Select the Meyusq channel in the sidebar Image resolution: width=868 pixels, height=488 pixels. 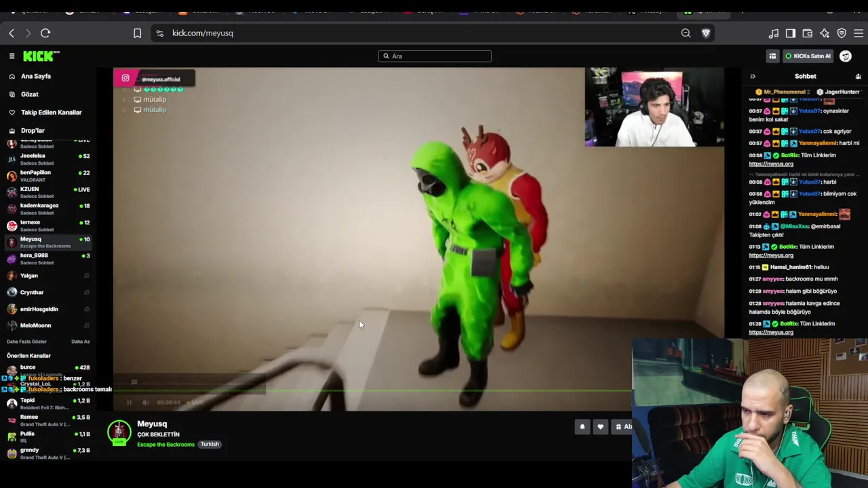pyautogui.click(x=47, y=242)
